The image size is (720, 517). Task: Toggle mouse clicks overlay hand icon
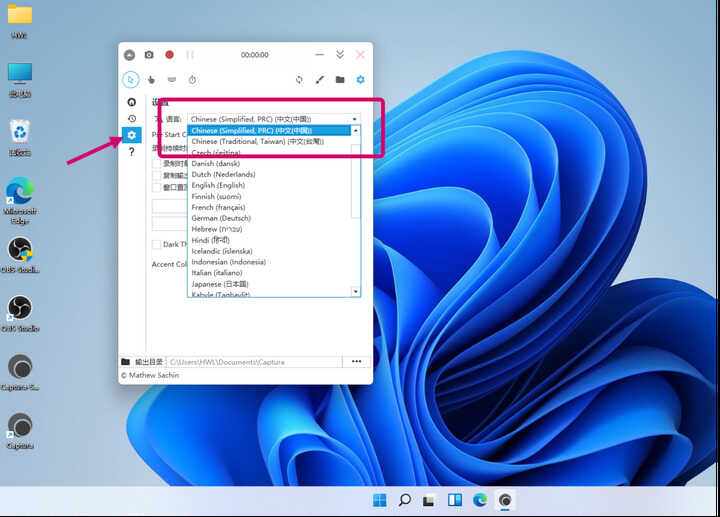[x=151, y=80]
